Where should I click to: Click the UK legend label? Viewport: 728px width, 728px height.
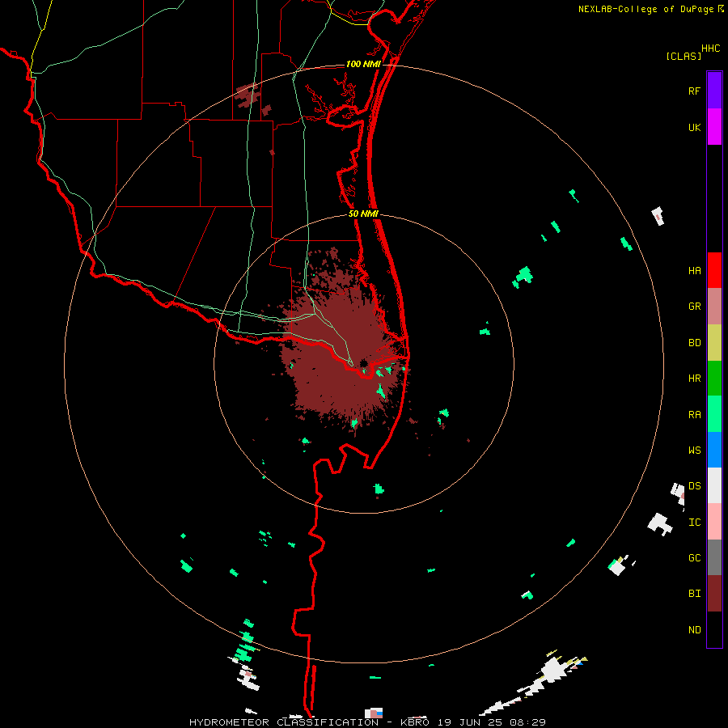point(694,127)
